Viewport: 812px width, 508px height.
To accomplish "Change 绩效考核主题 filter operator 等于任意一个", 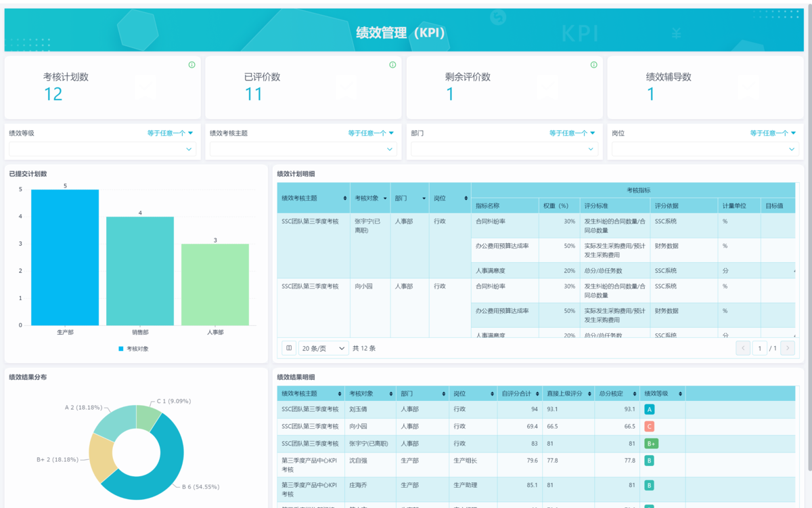I will coord(371,133).
